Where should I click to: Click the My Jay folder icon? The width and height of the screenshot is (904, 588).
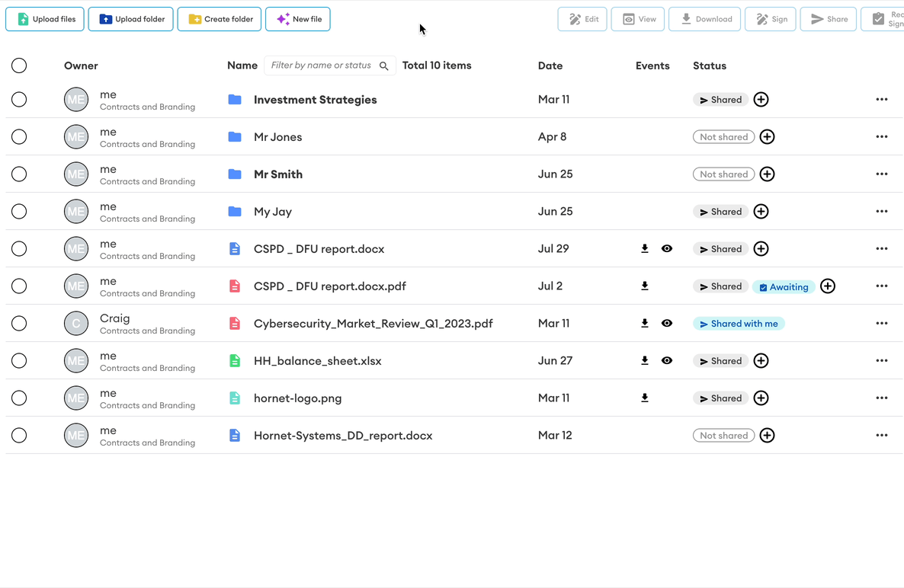[235, 211]
